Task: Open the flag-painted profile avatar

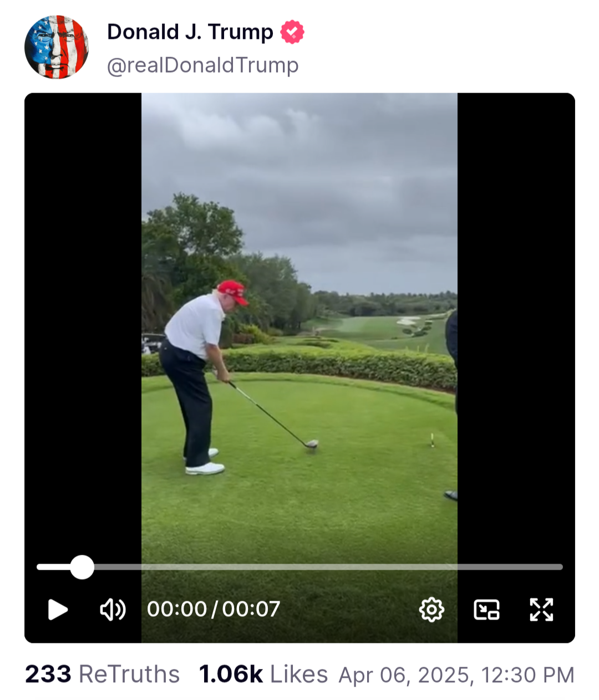Action: tap(57, 47)
